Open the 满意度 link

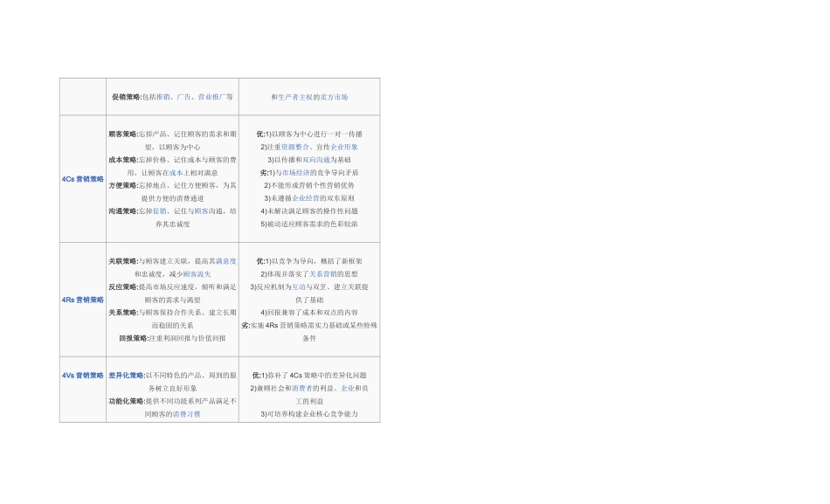tap(226, 261)
